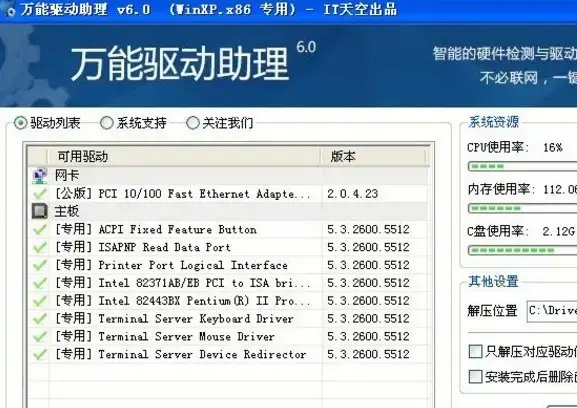Toggle checkmark for Intel 82371AB/EB PCI driver
This screenshot has width=577, height=408.
pyautogui.click(x=40, y=283)
